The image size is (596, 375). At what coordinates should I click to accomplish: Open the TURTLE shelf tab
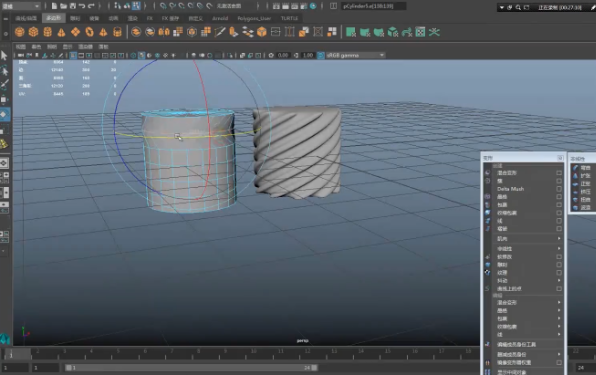coord(289,18)
